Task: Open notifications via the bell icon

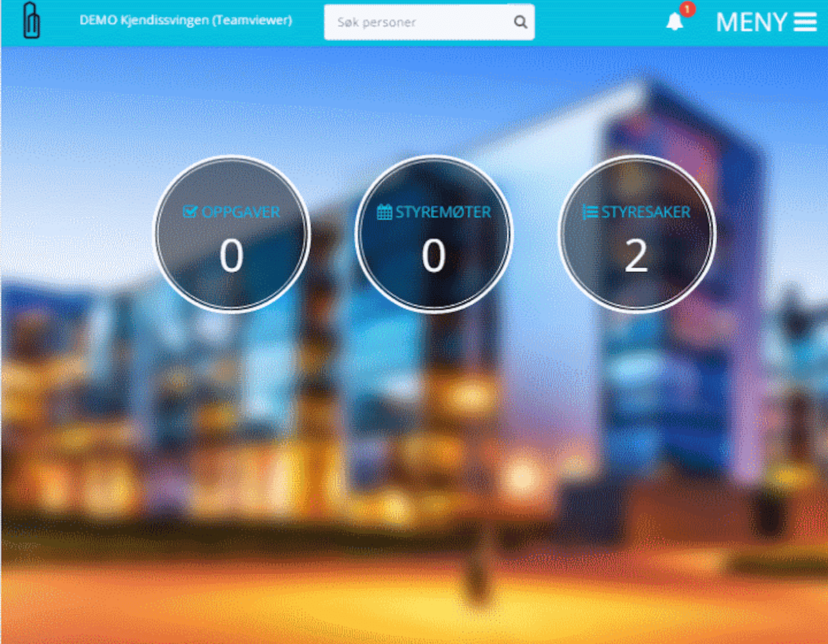Action: click(x=674, y=23)
